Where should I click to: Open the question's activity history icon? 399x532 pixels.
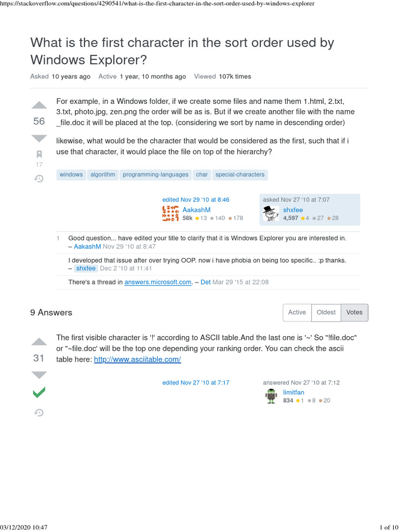[39, 178]
